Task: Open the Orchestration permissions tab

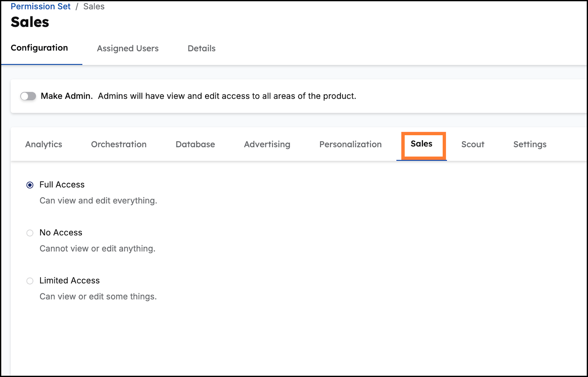Action: coord(119,144)
